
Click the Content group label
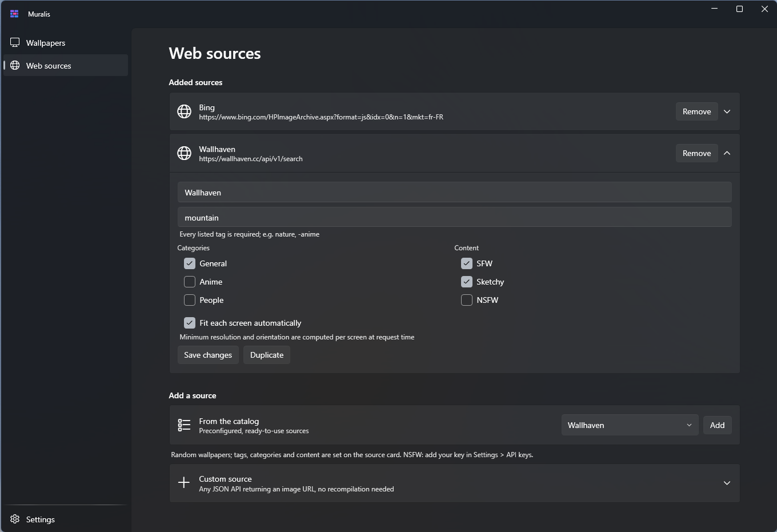click(466, 248)
